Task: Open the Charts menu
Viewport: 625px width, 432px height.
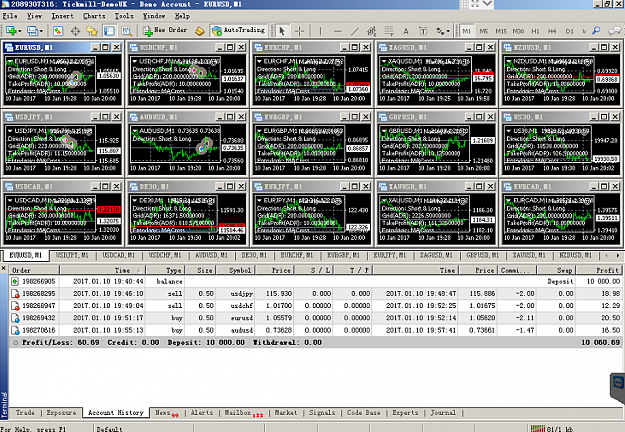Action: click(94, 16)
